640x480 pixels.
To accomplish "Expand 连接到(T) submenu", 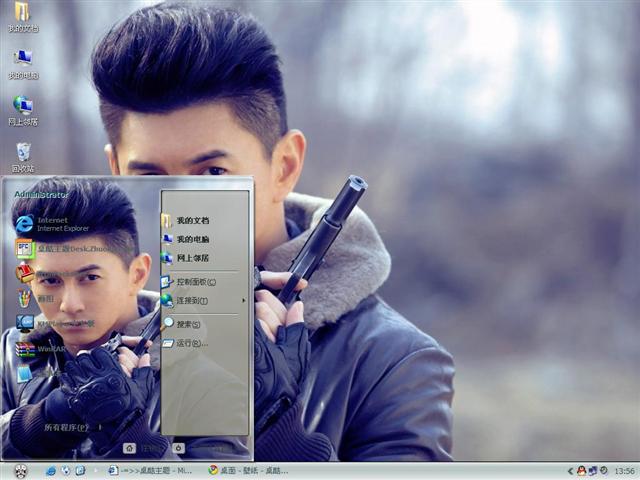I will coord(203,301).
